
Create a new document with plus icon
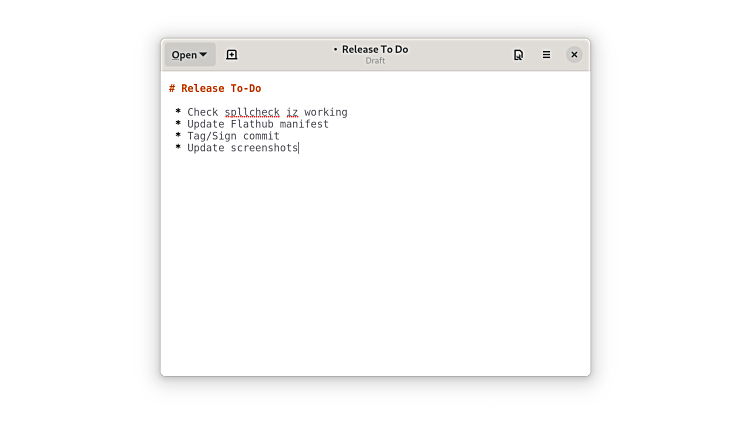pyautogui.click(x=232, y=55)
